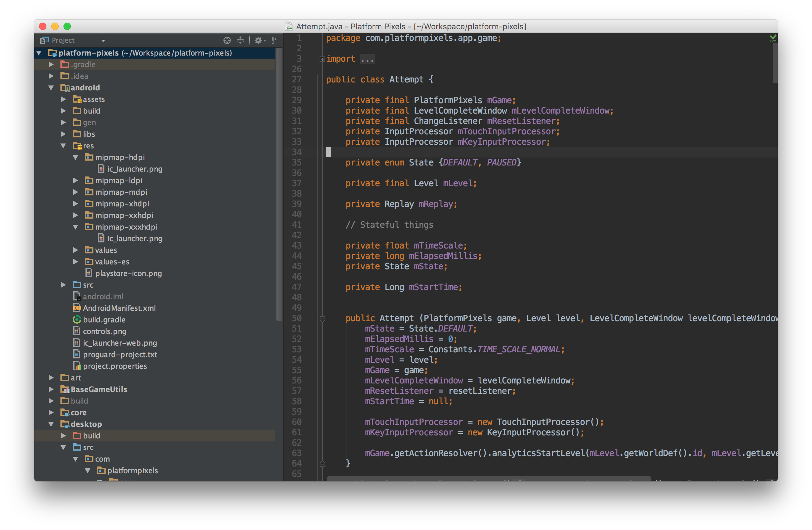The width and height of the screenshot is (812, 530).
Task: Click the android.iml file icon
Action: pos(77,296)
